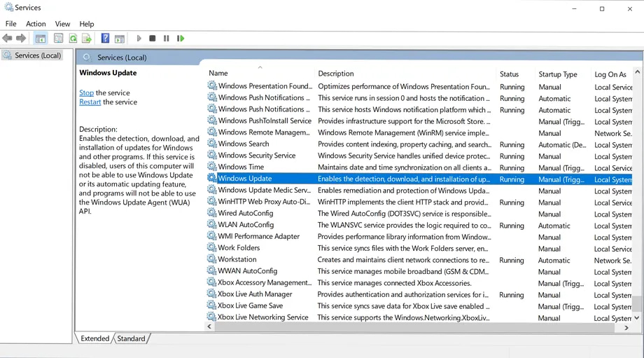
Task: Toggle Show/Hide Action Pane toolbar icon
Action: 120,39
